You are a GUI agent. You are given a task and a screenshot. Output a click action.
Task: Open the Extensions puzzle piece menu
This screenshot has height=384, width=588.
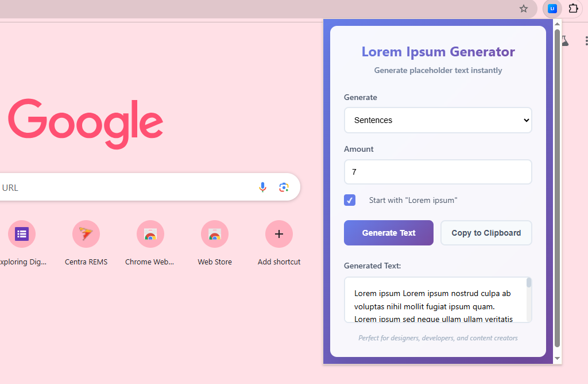[x=573, y=9]
